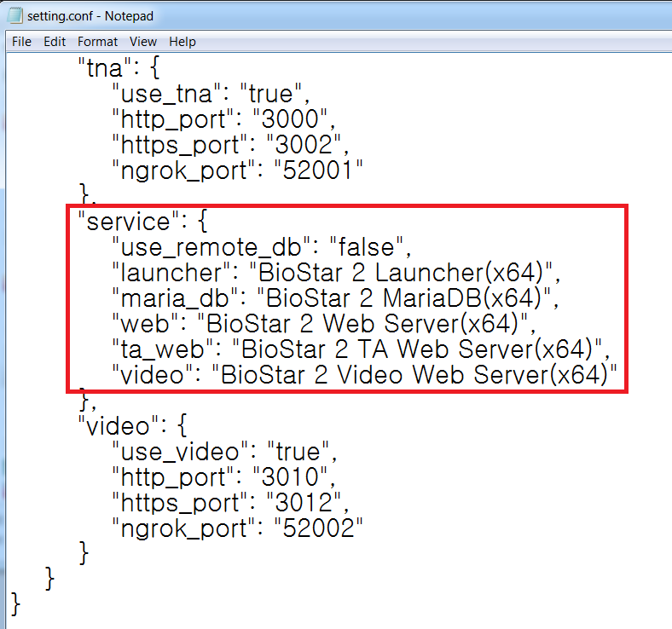
Task: Click the "video": { section header line
Action: point(132,426)
